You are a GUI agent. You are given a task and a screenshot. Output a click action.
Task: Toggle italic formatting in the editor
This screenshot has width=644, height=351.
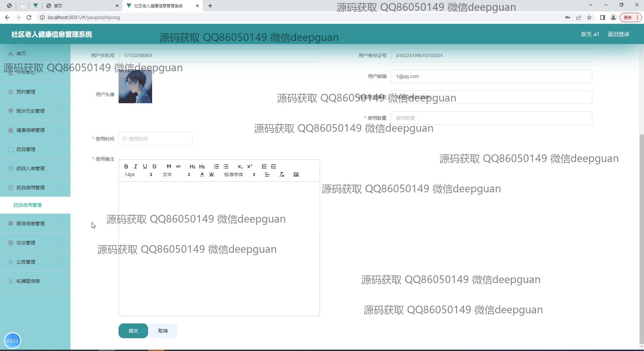click(135, 166)
